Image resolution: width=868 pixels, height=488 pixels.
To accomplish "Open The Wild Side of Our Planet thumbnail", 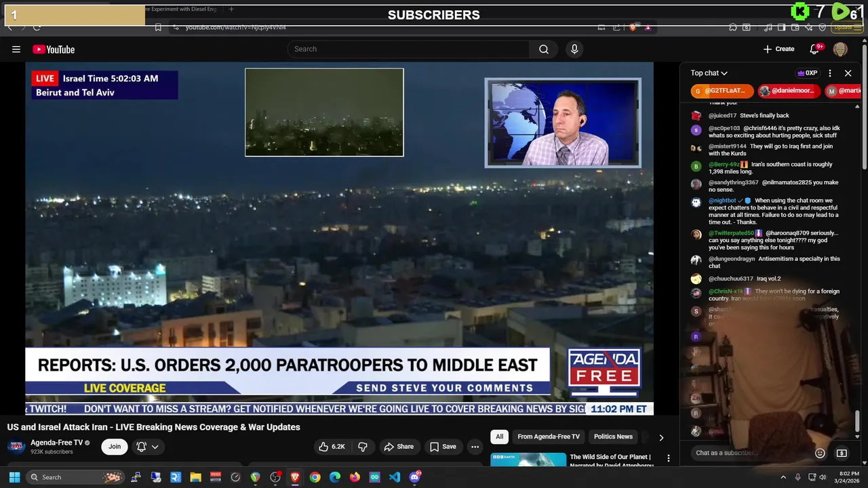I will coord(528,460).
